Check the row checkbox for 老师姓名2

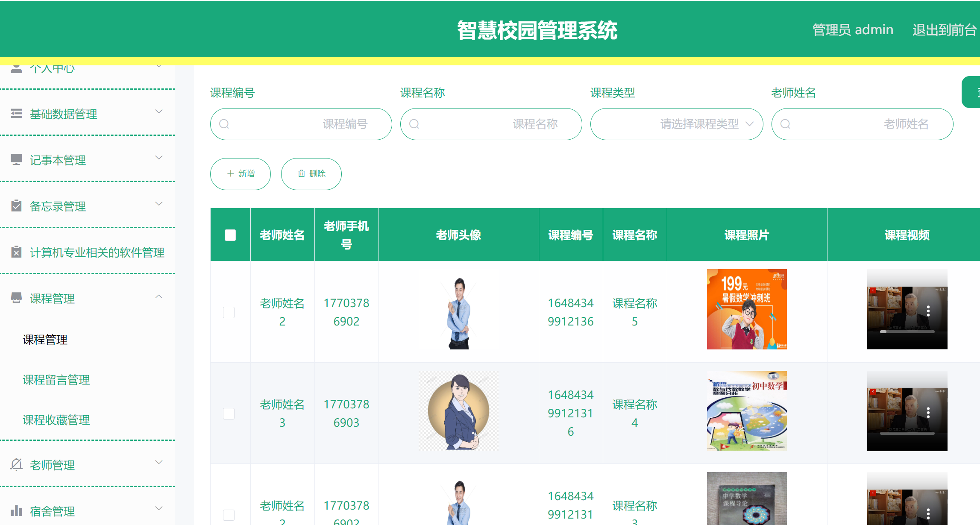point(229,312)
